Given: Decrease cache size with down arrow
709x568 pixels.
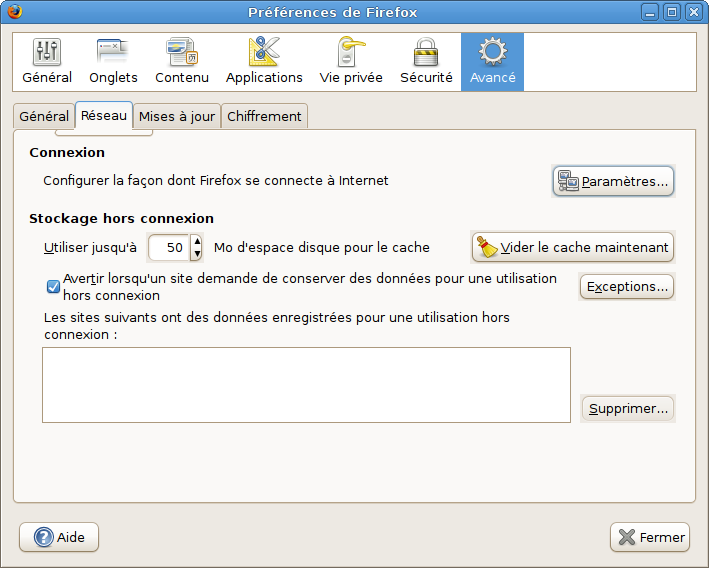Looking at the screenshot, I should click(x=197, y=253).
